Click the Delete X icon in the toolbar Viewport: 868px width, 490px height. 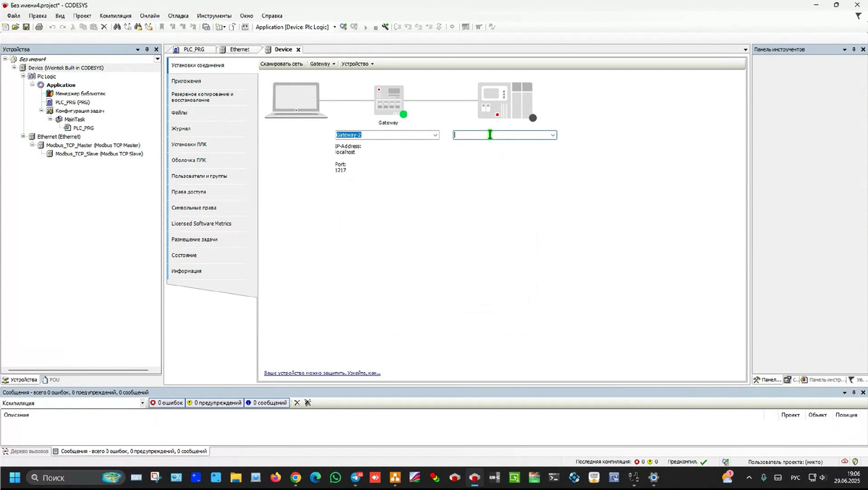[103, 27]
